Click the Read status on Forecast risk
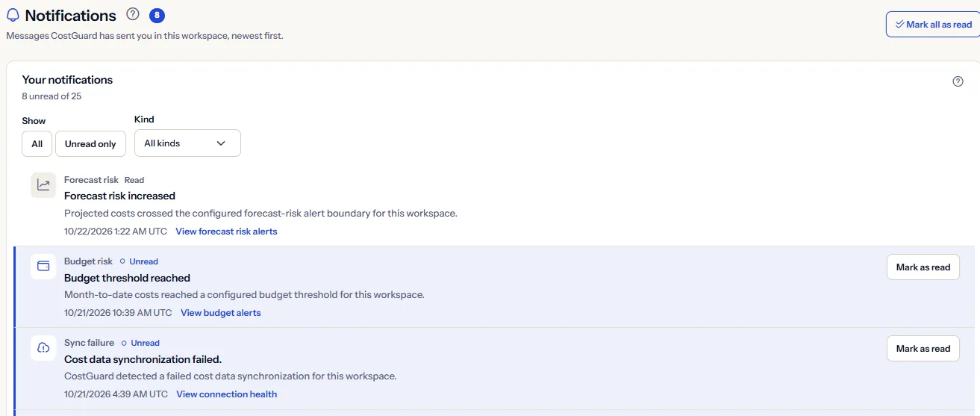The image size is (980, 416). click(134, 180)
